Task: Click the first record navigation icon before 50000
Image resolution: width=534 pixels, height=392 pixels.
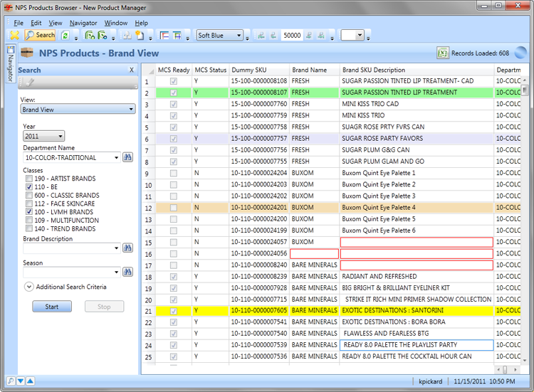Action: coord(261,35)
